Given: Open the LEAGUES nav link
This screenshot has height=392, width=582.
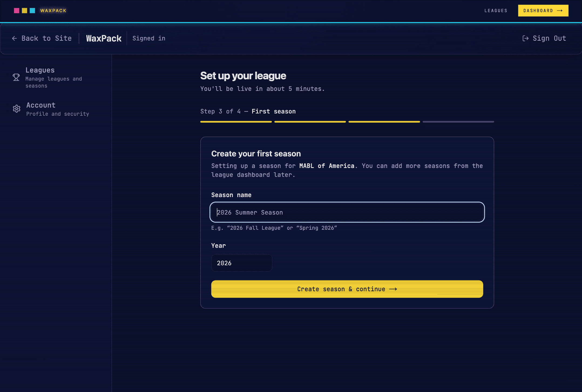Looking at the screenshot, I should (496, 11).
